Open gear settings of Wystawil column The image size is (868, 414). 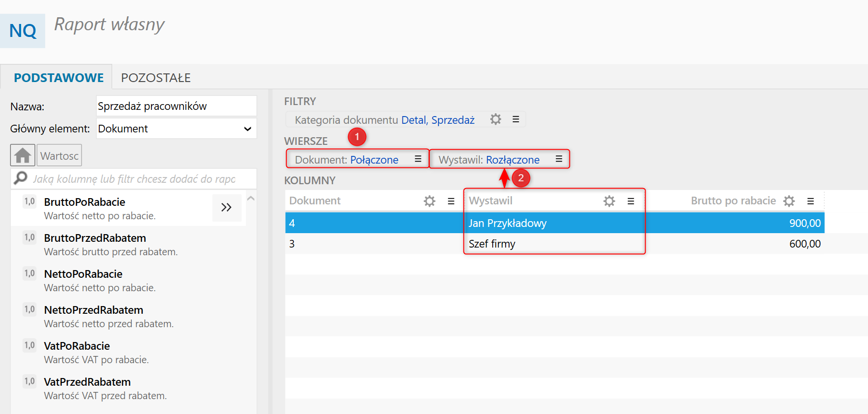609,201
